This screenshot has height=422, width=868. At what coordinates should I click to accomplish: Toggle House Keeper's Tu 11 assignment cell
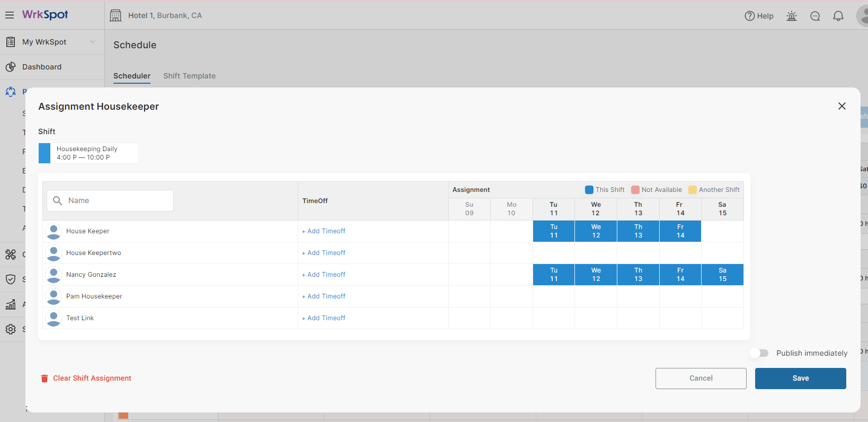[x=554, y=231]
